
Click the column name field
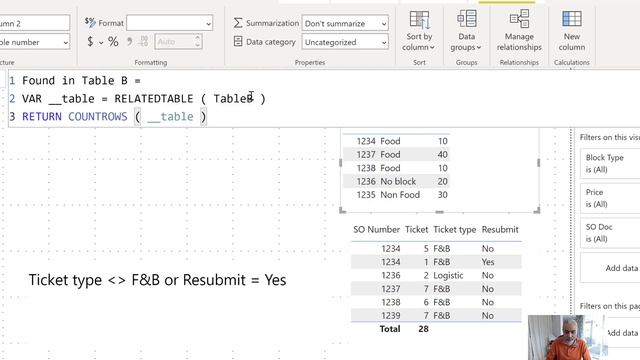[35, 23]
